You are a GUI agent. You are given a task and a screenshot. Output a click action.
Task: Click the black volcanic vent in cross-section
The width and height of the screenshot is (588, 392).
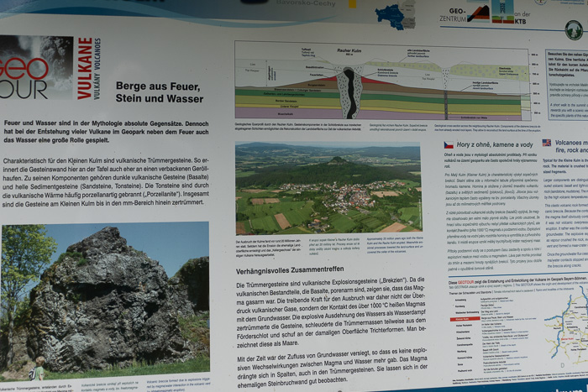pyautogui.click(x=349, y=92)
